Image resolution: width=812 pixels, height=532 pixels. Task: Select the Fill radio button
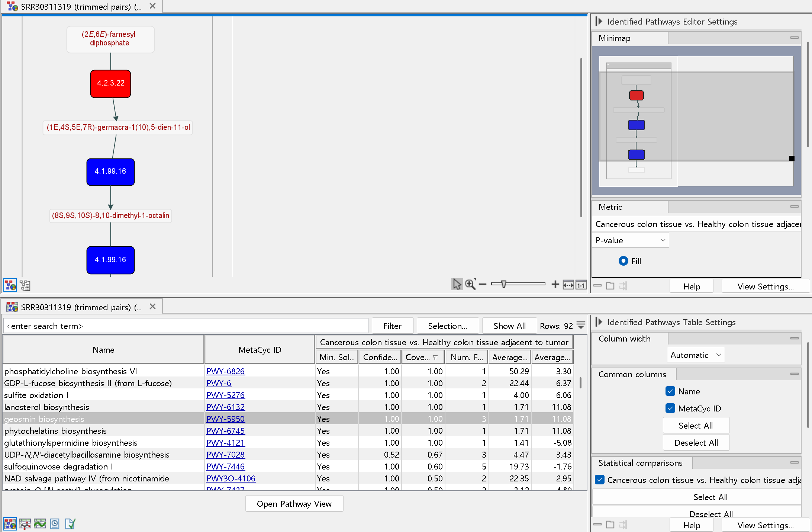[623, 261]
